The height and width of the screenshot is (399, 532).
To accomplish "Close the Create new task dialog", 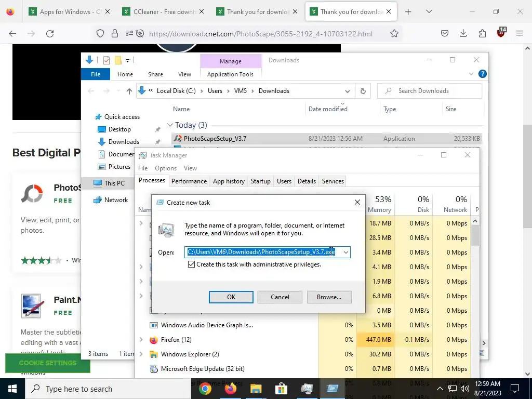I will (x=357, y=202).
